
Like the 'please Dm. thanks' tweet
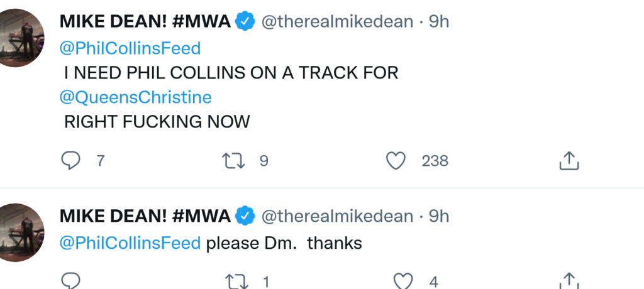(x=402, y=281)
